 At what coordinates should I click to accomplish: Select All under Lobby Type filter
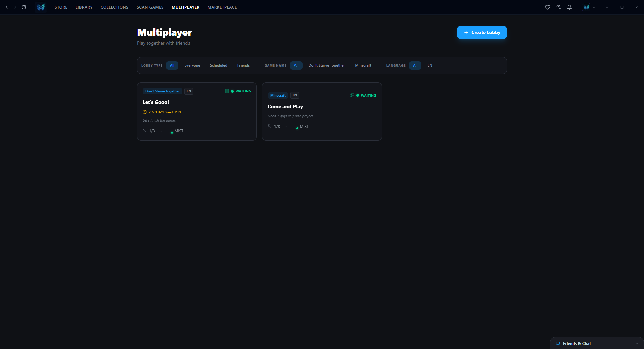[x=172, y=65]
